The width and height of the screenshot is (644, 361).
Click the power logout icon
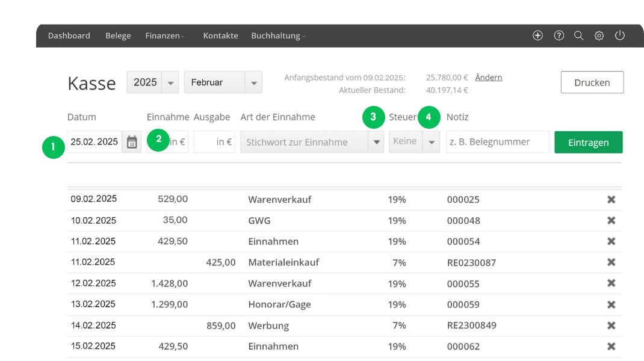(619, 35)
